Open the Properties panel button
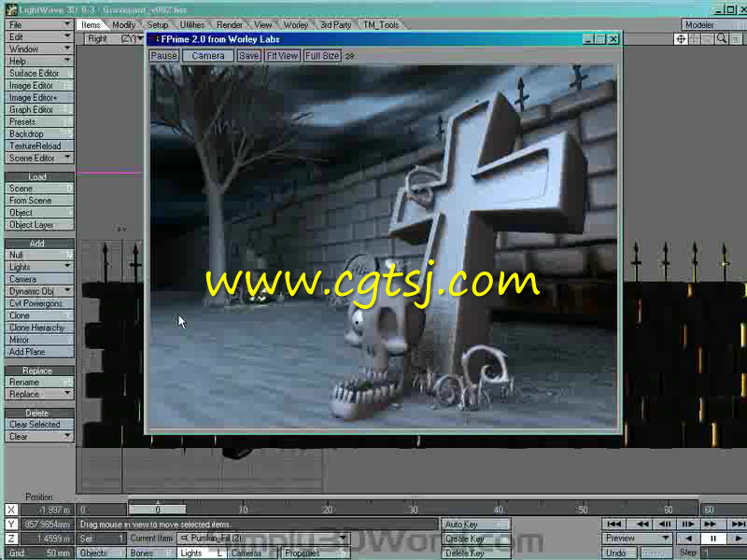Image resolution: width=747 pixels, height=560 pixels. click(315, 553)
